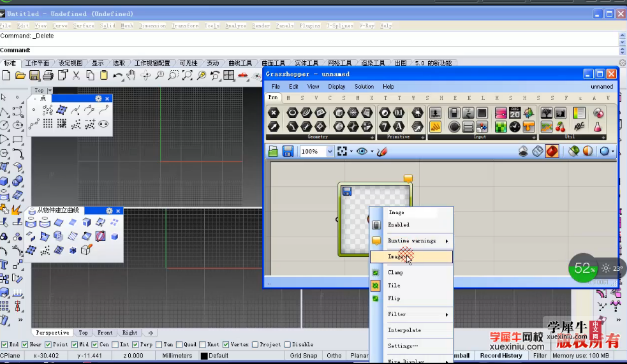This screenshot has height=364, width=627.
Task: Click the New file icon in Rhino toolbar
Action: click(x=6, y=75)
